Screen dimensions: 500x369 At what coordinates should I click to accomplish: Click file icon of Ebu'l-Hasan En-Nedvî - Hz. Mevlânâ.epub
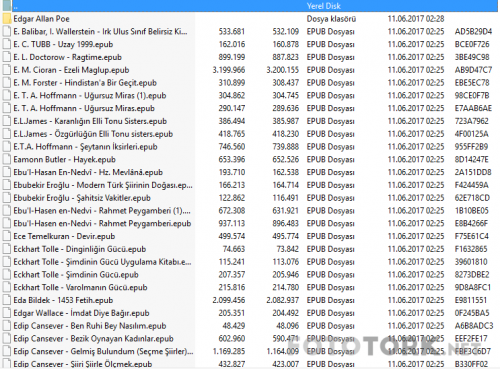(7, 172)
